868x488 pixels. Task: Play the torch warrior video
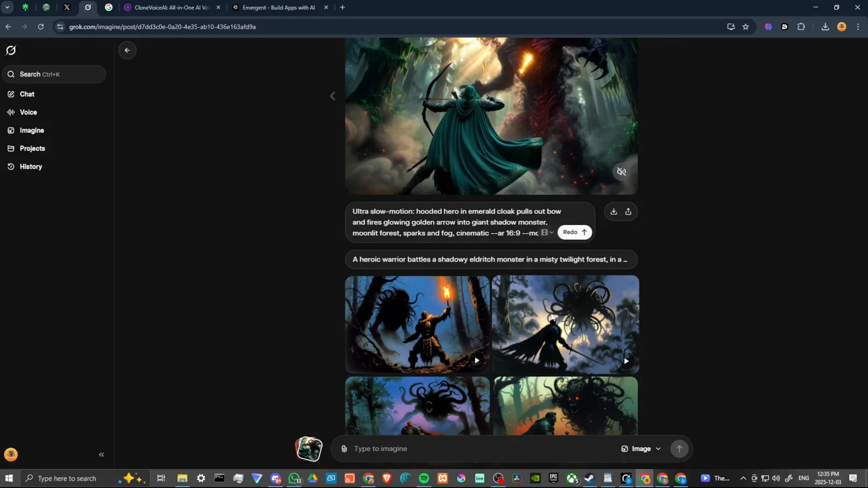point(477,361)
